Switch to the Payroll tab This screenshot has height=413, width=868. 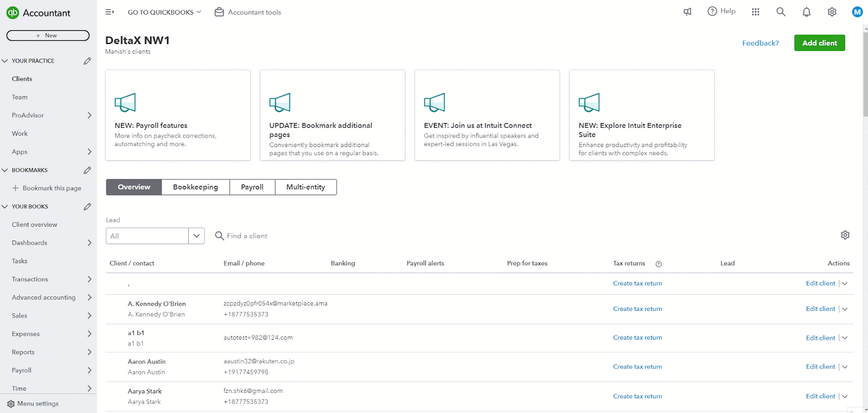(x=252, y=187)
